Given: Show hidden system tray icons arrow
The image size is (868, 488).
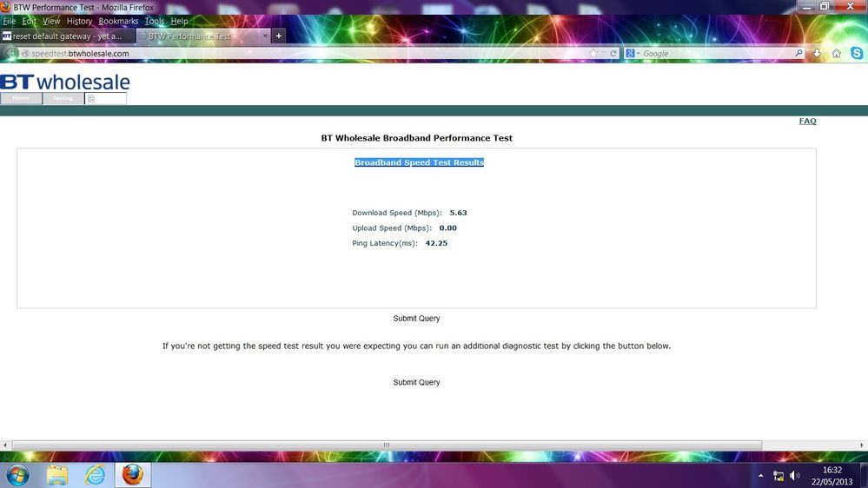Looking at the screenshot, I should pyautogui.click(x=760, y=475).
